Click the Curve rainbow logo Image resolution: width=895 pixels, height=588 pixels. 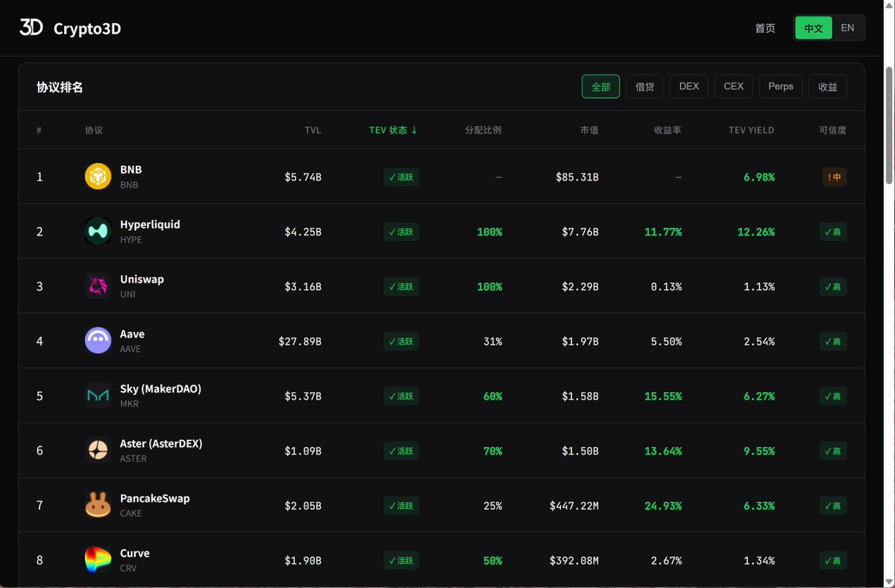coord(98,560)
